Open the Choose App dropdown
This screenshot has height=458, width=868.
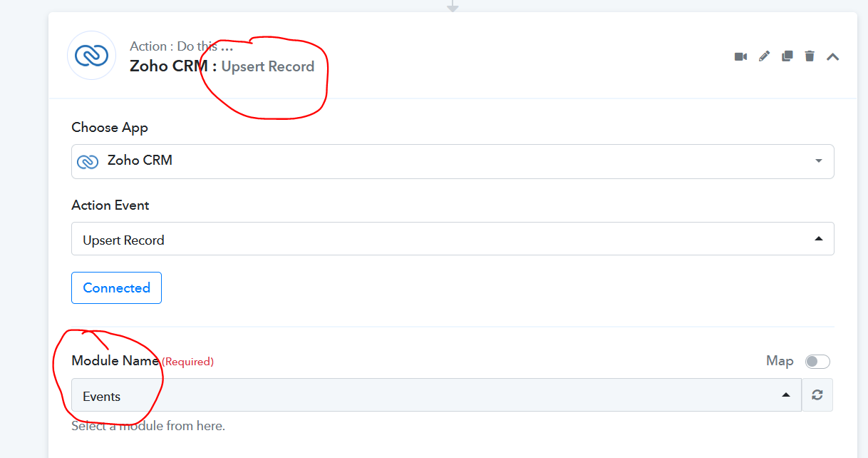[453, 161]
